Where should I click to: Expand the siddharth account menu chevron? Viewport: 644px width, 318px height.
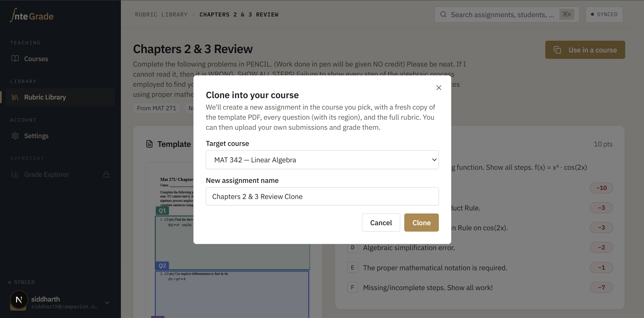pyautogui.click(x=107, y=303)
